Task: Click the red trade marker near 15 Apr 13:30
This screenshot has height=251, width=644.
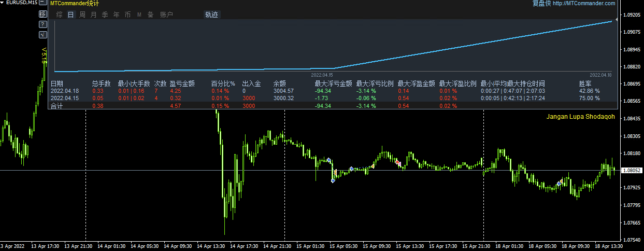Action: 398,163
